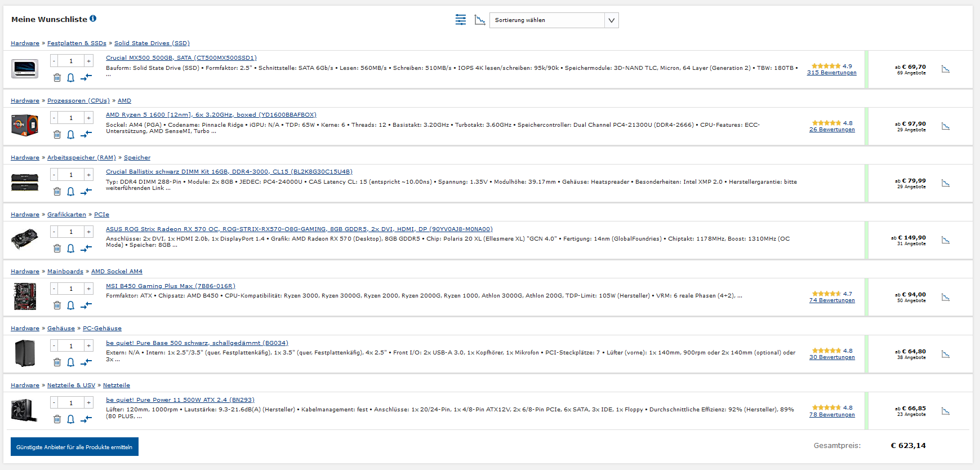The height and width of the screenshot is (470, 980).
Task: Remove MSI B450 Gaming Plus Max via trash icon
Action: [x=57, y=305]
